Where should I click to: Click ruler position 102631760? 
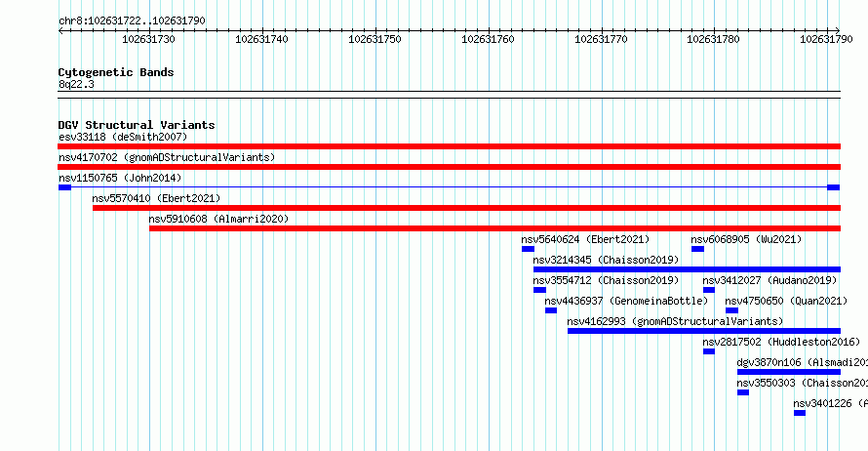click(488, 39)
